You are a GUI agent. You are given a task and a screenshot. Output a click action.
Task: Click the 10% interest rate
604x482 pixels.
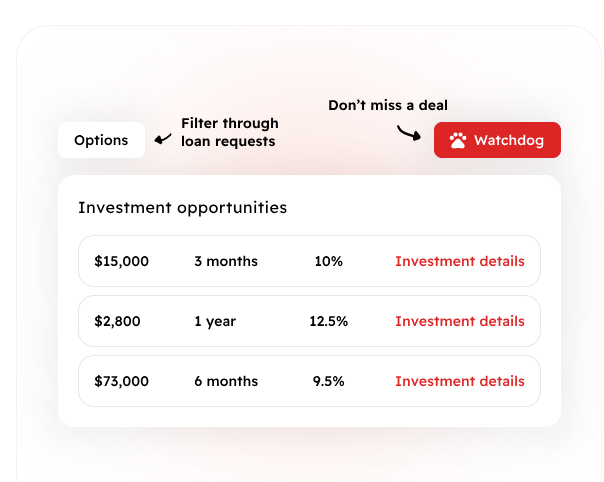point(328,261)
